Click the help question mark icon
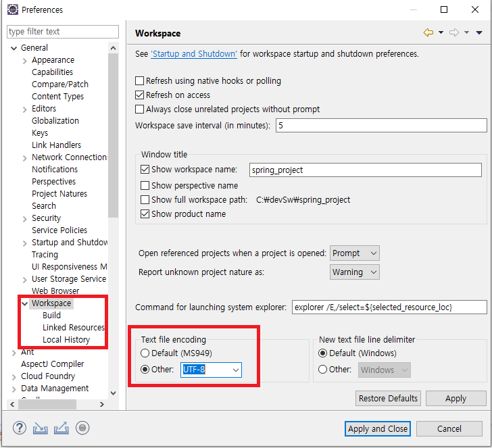Viewport: 492px width, 448px height. [19, 428]
